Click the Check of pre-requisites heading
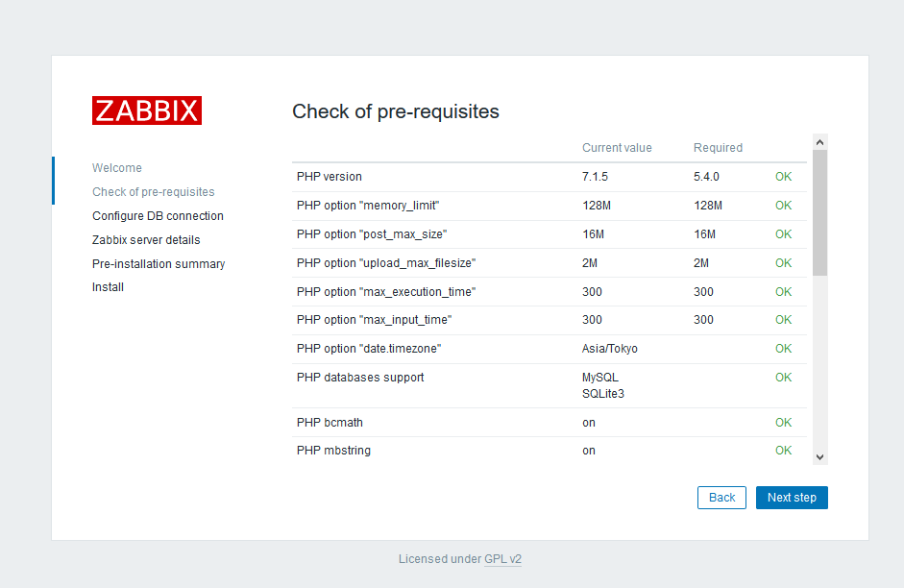Viewport: 904px width, 588px height. [396, 111]
